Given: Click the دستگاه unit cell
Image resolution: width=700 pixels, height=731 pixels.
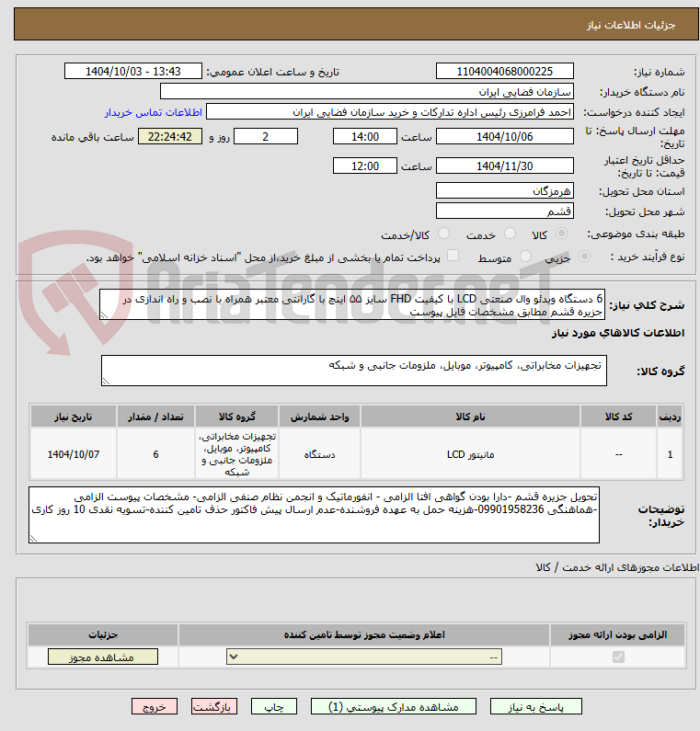Looking at the screenshot, I should (x=319, y=453).
